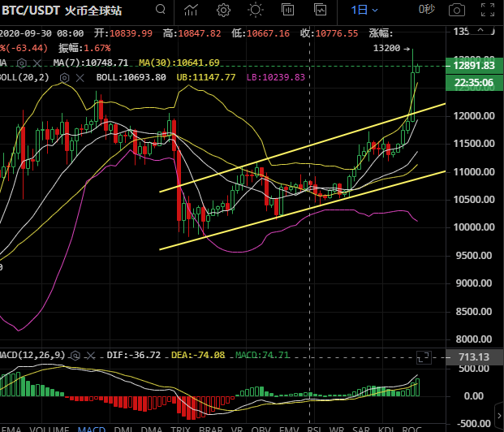Click the DEA:-74.08 readout
This screenshot has height=432, width=504.
198,355
